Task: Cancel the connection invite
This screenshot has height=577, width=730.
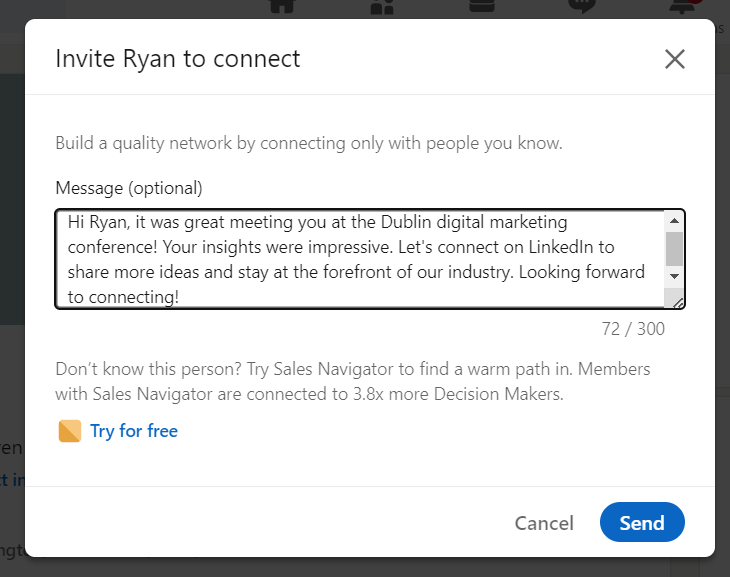Action: (x=544, y=523)
